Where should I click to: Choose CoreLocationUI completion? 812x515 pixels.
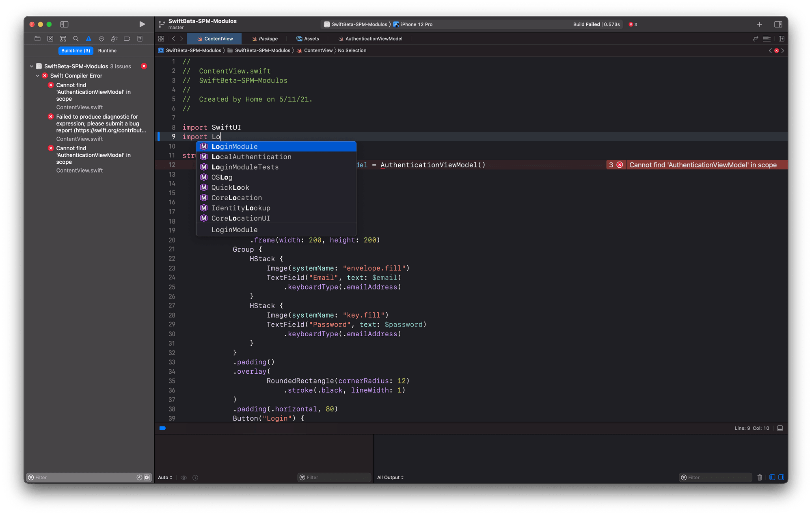click(276, 218)
